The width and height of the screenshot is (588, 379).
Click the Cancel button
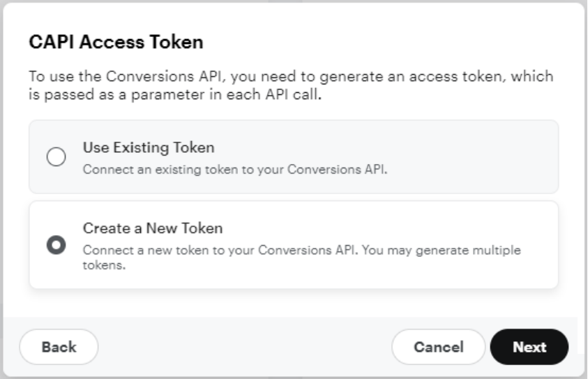click(x=438, y=347)
